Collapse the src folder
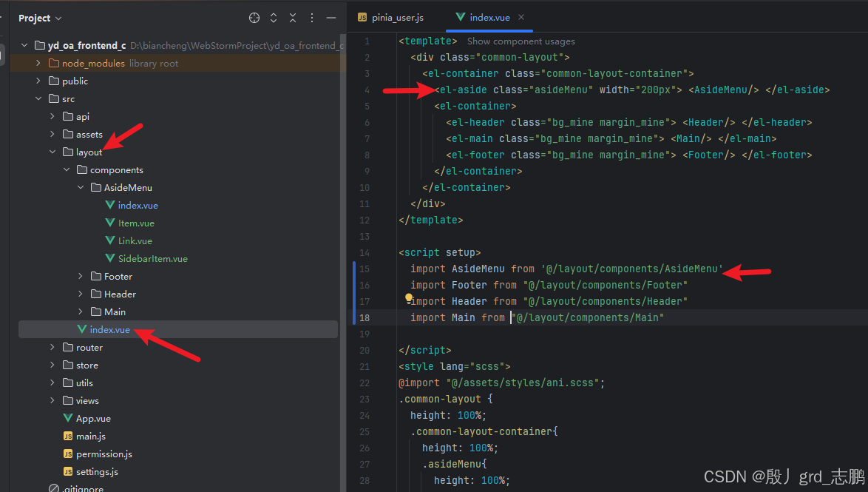The image size is (868, 492). [x=38, y=98]
